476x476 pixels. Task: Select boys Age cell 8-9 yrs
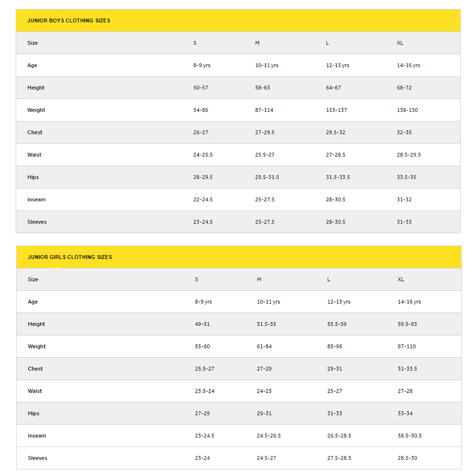[201, 65]
